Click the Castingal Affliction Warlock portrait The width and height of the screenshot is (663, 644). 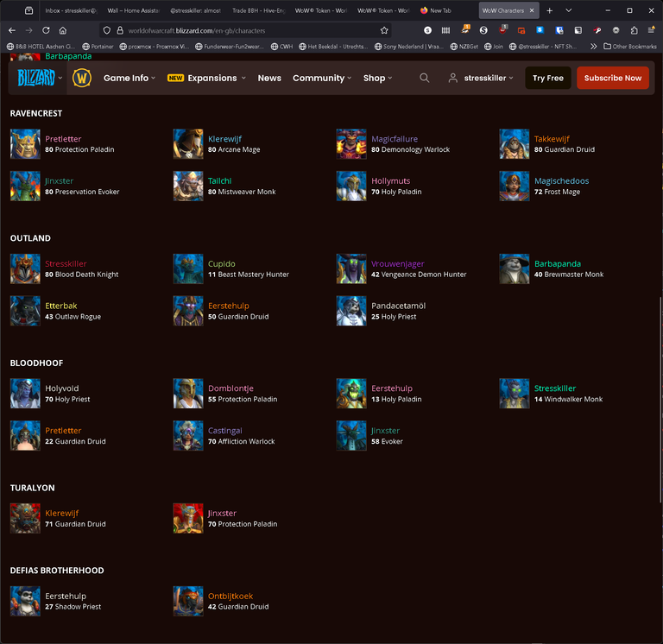click(x=188, y=436)
